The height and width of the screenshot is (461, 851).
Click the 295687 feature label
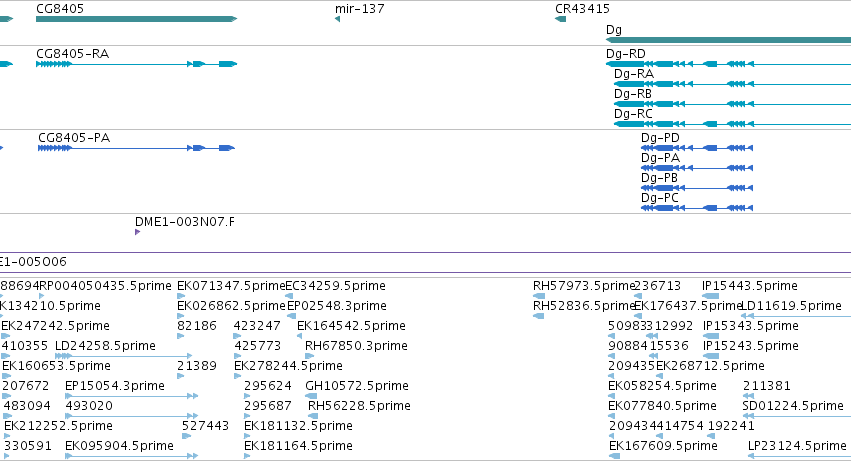(268, 407)
